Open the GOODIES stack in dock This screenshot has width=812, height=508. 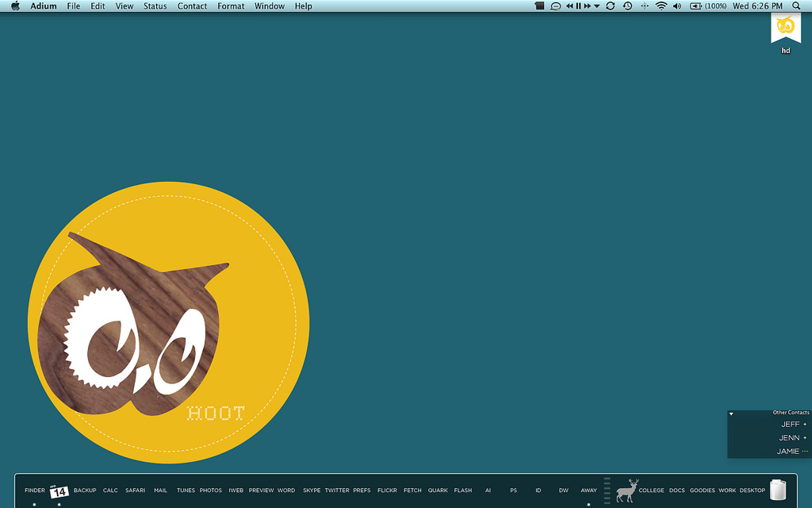(x=703, y=491)
